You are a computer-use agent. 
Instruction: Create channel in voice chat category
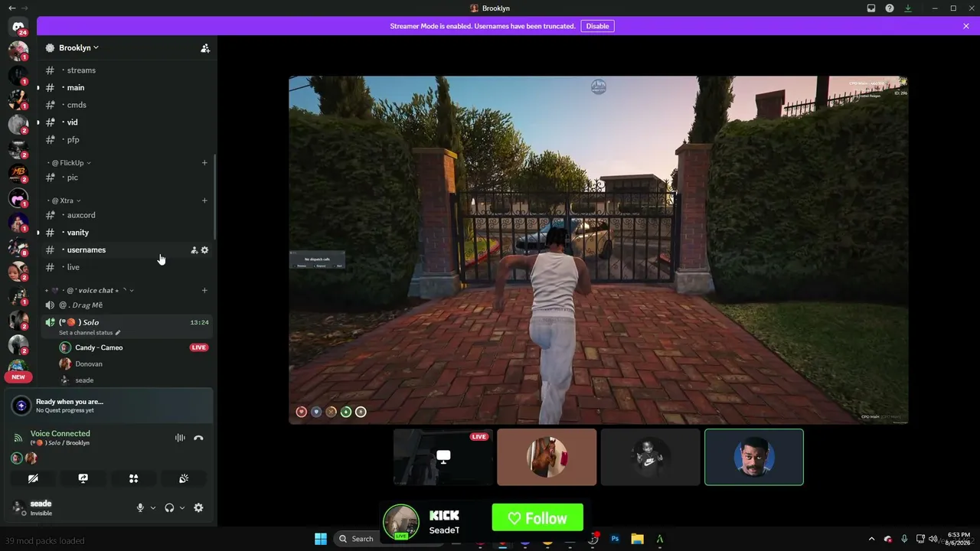[204, 291]
